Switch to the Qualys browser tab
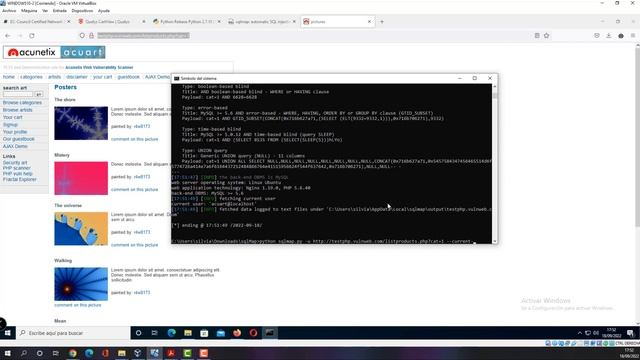The height and width of the screenshot is (360, 640). [x=111, y=22]
